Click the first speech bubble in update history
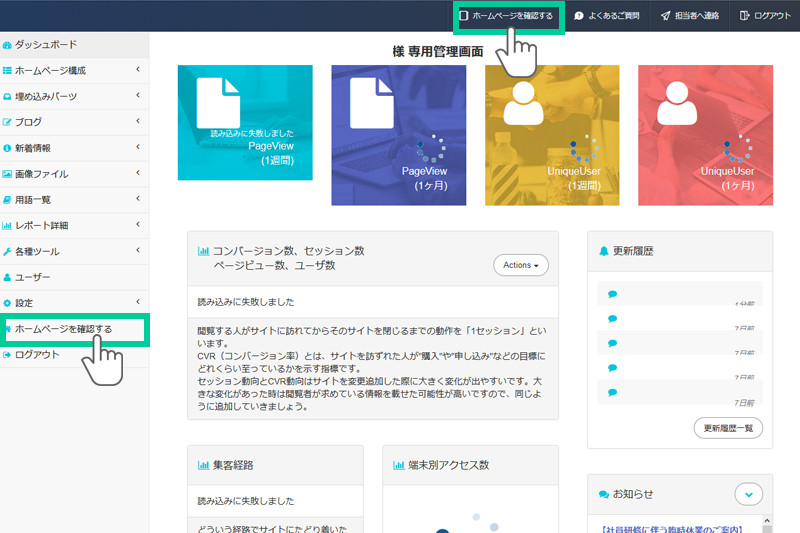The width and height of the screenshot is (800, 533). coord(612,294)
